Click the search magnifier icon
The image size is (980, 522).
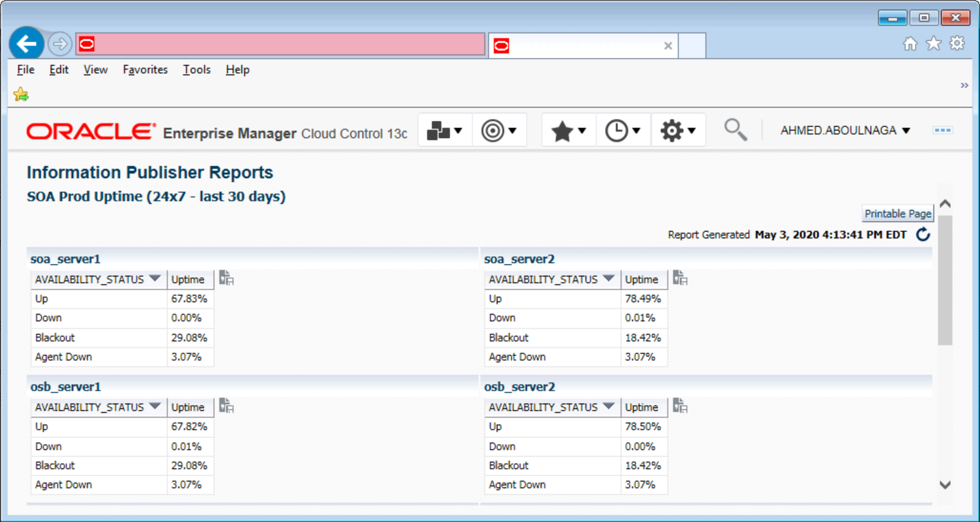coord(735,130)
